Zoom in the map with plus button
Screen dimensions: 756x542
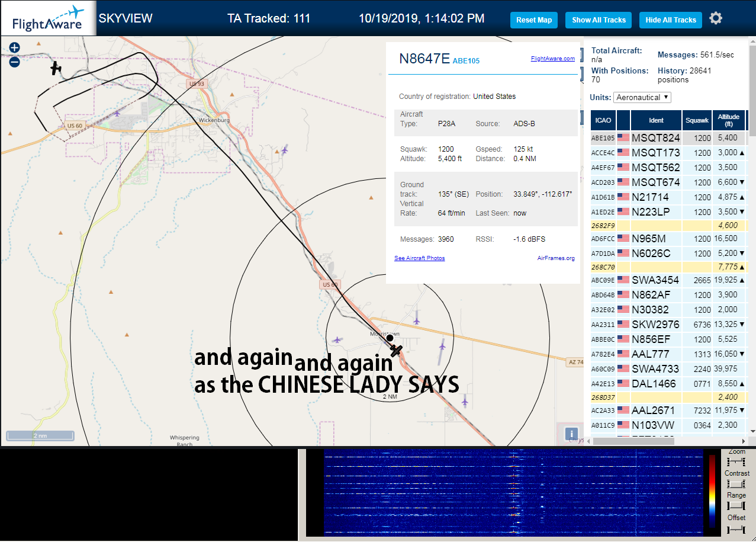(15, 47)
